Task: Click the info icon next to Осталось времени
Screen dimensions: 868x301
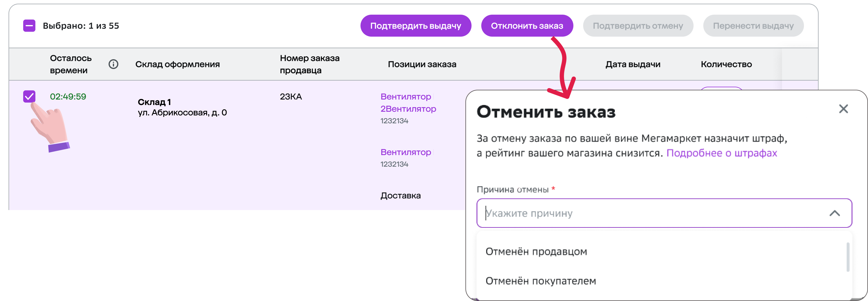Action: [x=113, y=64]
